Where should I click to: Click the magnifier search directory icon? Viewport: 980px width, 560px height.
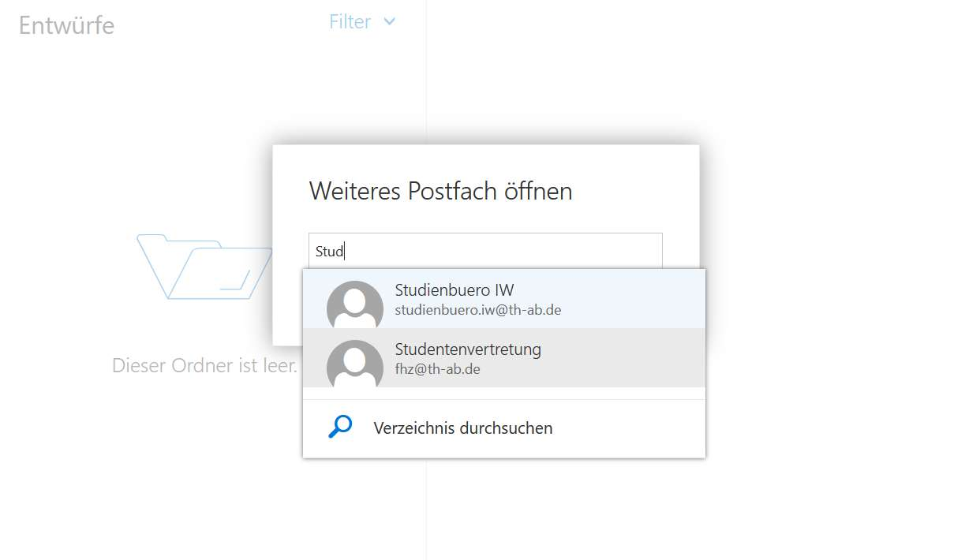(340, 427)
